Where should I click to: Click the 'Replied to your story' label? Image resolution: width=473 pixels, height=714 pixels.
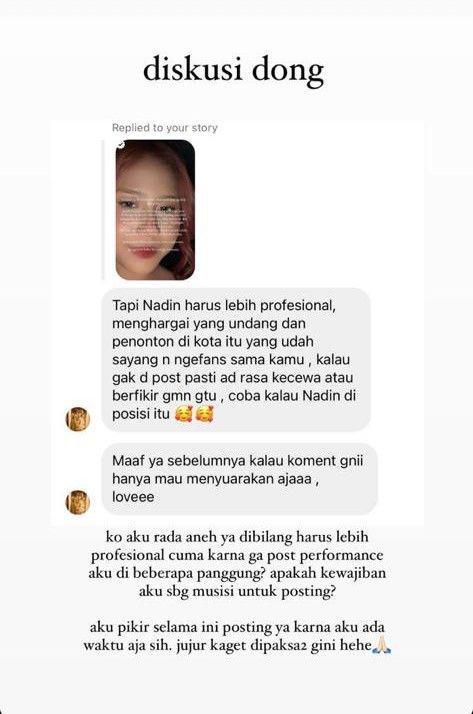165,128
